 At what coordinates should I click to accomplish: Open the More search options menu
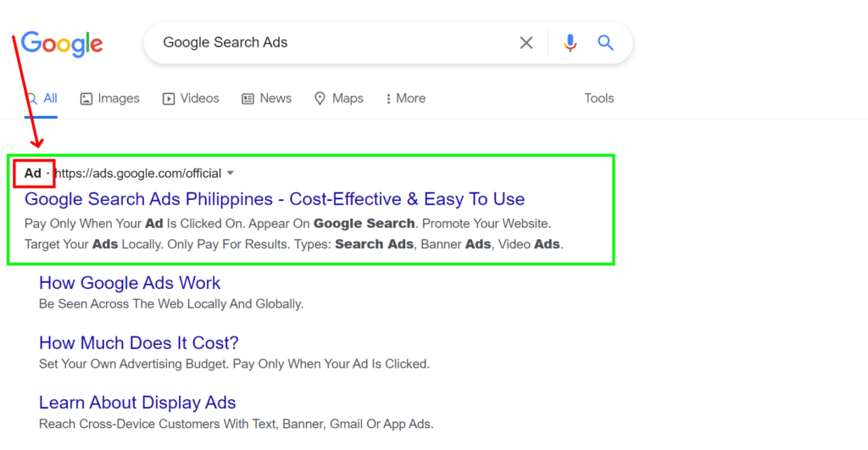pos(406,98)
